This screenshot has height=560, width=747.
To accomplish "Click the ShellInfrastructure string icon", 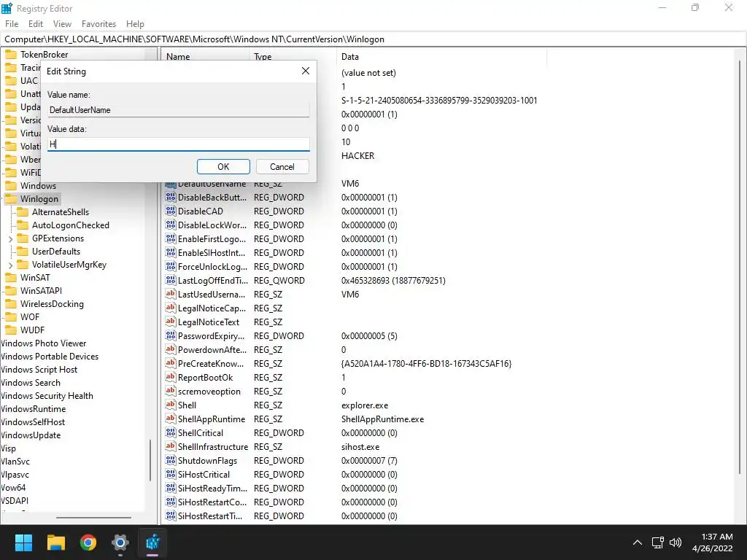I will (x=171, y=446).
